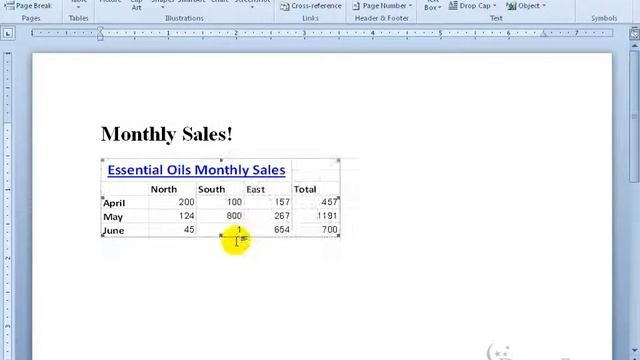Click the June row label
This screenshot has height=360, width=640.
point(113,231)
